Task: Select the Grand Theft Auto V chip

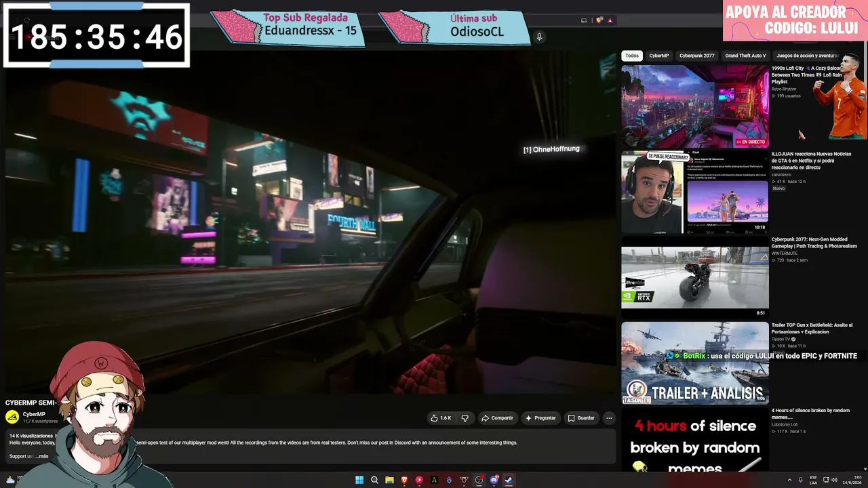Action: [x=745, y=56]
